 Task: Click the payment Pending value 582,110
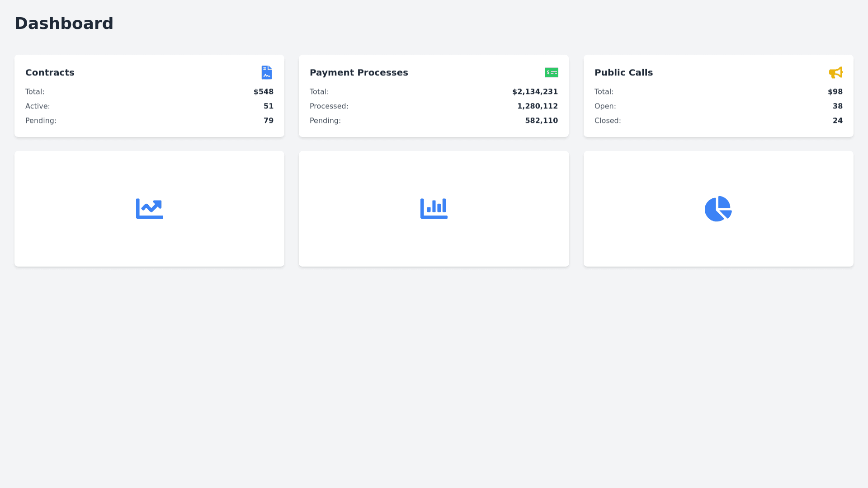pos(541,121)
